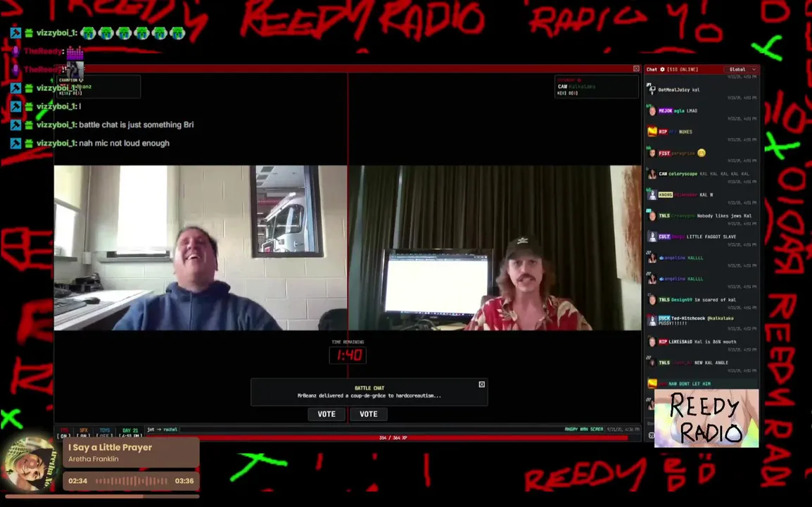Screen dimensions: 812x507
Task: Click the MEJOK clan tag
Action: [665, 111]
